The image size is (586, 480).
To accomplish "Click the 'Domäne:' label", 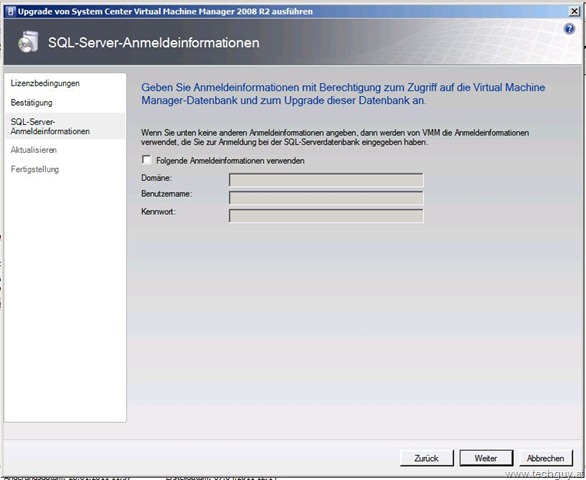I will coord(157,178).
